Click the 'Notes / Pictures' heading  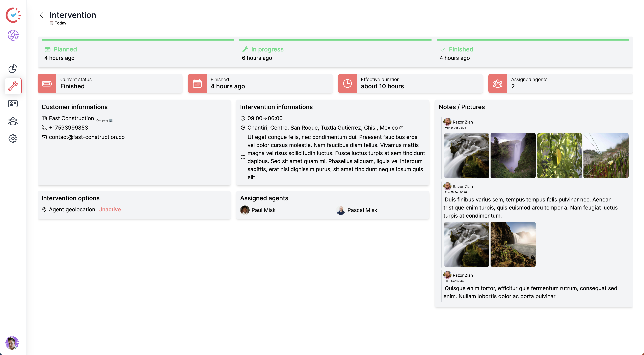point(462,107)
